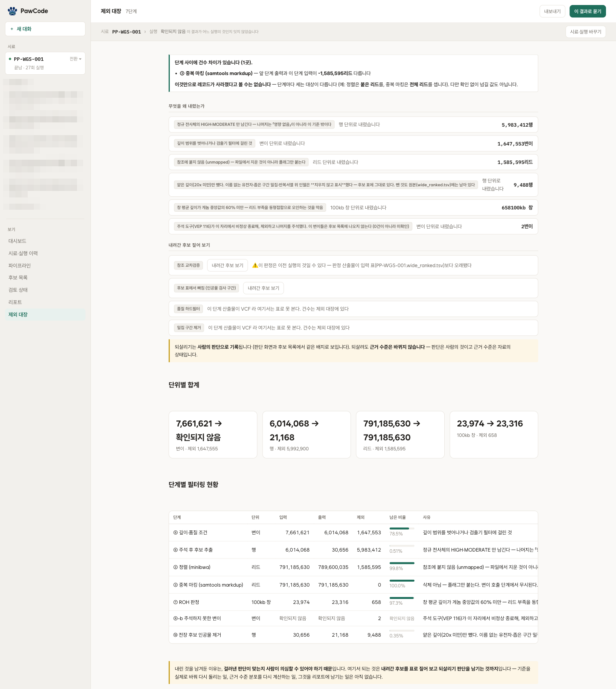Click the 밀집 구간 제거 tag

click(189, 328)
